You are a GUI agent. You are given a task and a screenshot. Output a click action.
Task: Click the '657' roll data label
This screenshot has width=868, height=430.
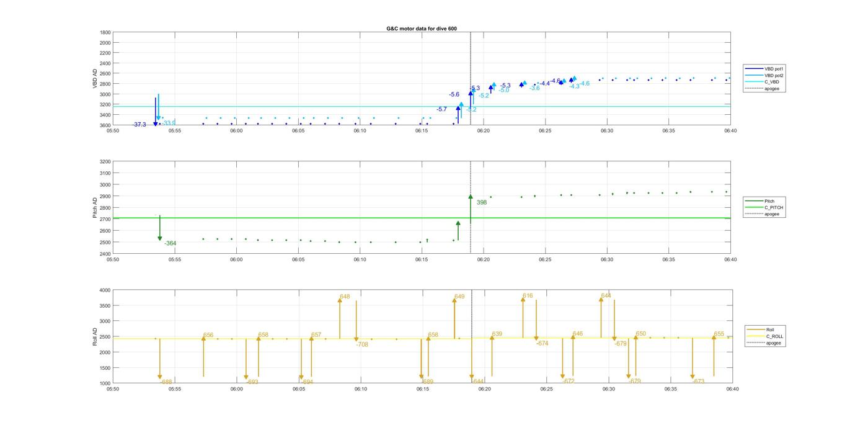pos(316,334)
